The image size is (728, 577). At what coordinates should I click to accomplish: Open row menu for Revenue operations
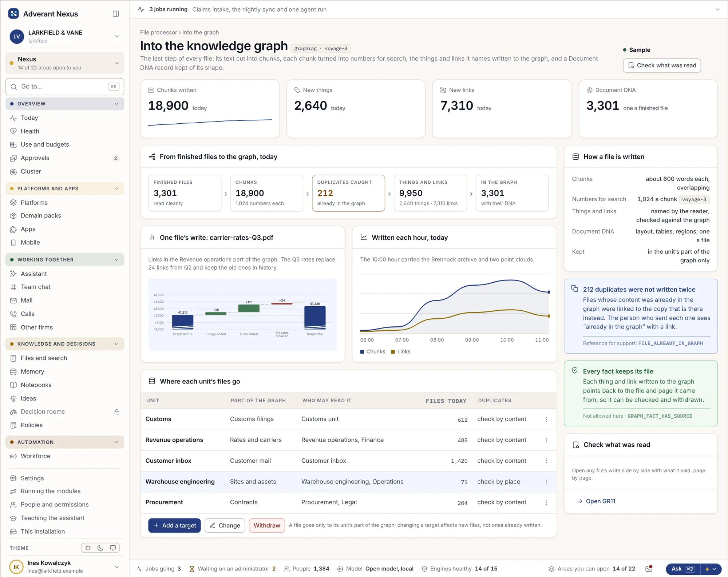click(x=546, y=440)
